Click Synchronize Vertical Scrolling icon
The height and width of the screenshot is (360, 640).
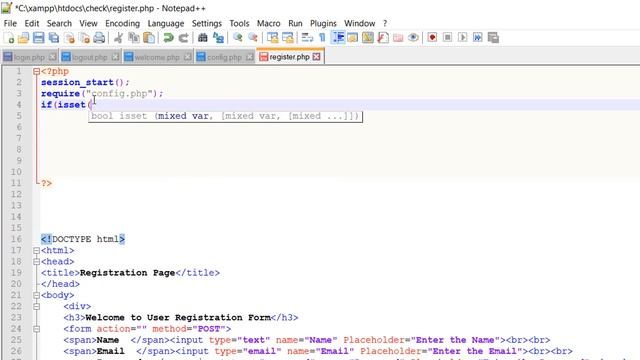coord(272,38)
